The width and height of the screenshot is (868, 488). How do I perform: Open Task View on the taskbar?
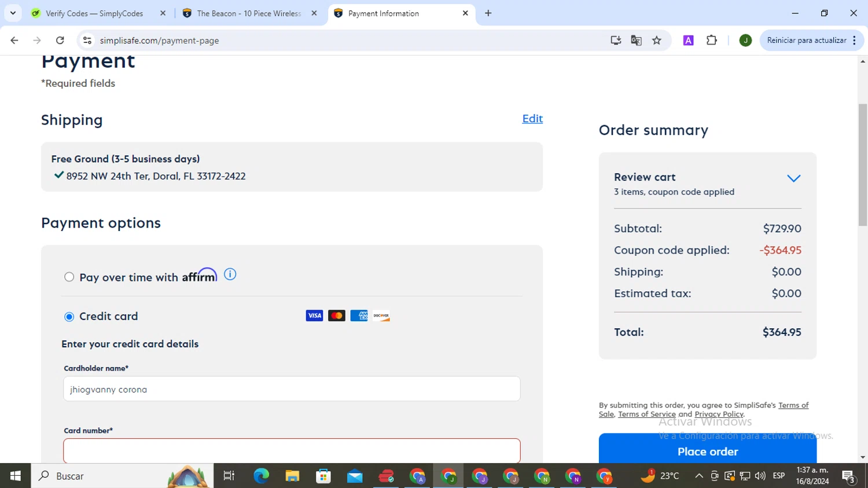click(x=229, y=476)
